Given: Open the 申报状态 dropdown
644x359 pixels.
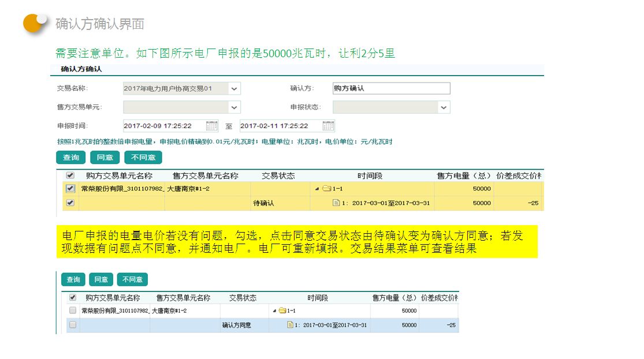Looking at the screenshot, I should pyautogui.click(x=443, y=107).
